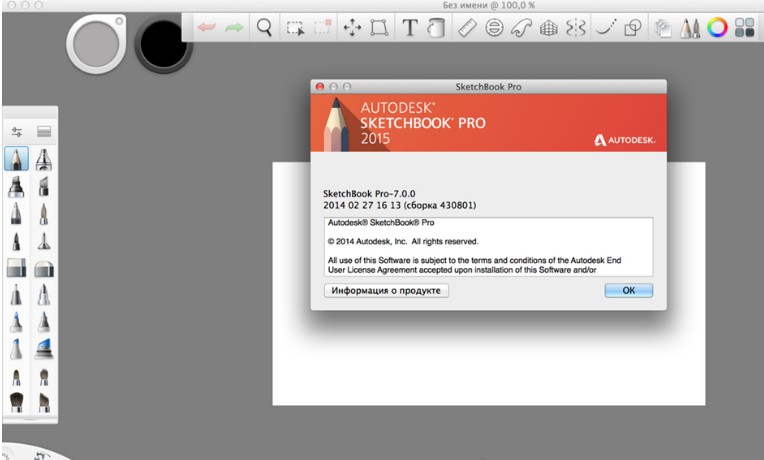Select the Distort transform tool

point(379,28)
